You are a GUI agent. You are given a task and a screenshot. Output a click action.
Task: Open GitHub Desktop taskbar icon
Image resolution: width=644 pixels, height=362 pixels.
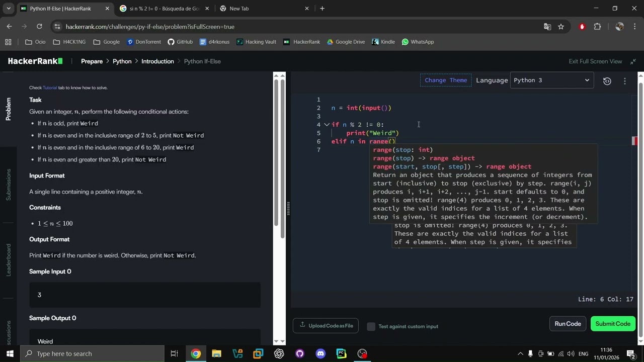pyautogui.click(x=300, y=353)
